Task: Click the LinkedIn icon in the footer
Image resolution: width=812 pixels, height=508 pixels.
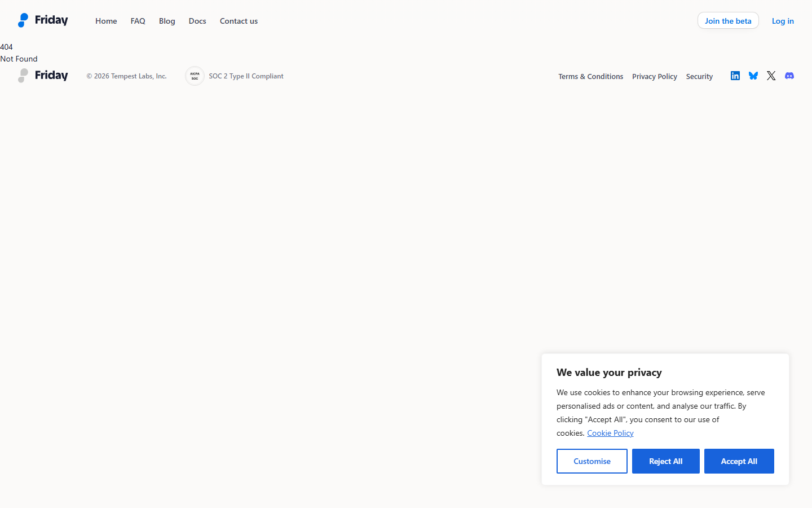Action: [x=735, y=76]
